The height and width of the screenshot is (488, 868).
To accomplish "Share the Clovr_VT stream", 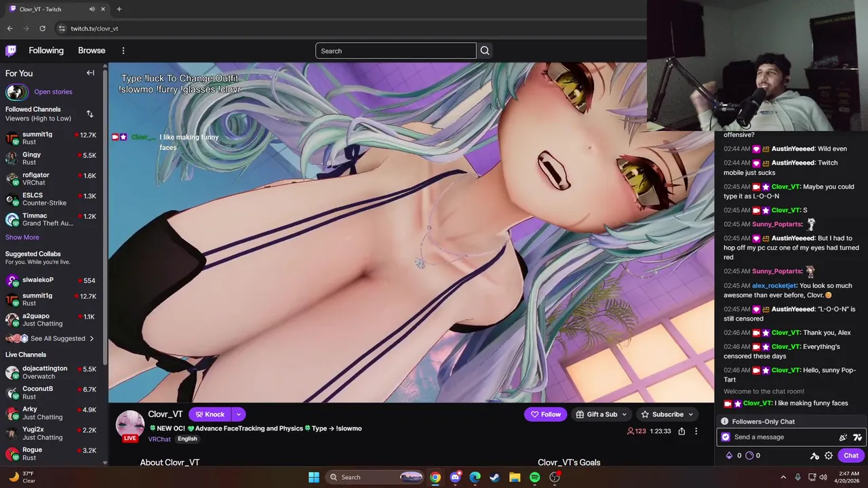I will tap(682, 431).
